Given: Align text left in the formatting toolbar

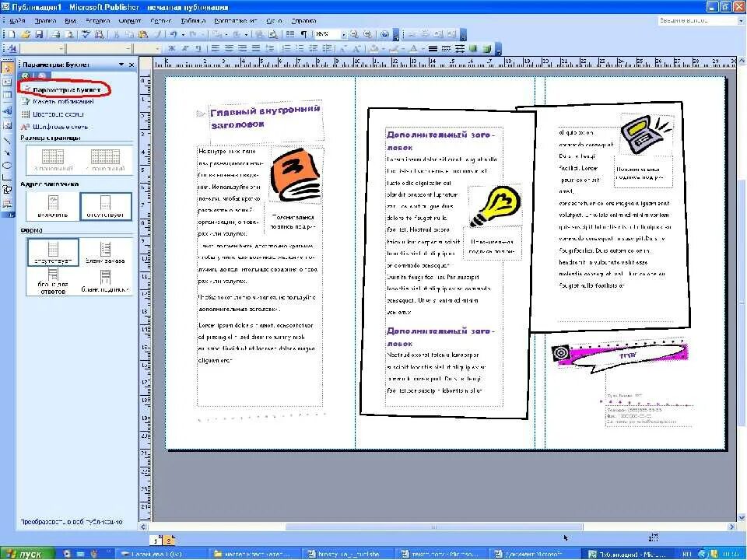Looking at the screenshot, I should (x=216, y=48).
